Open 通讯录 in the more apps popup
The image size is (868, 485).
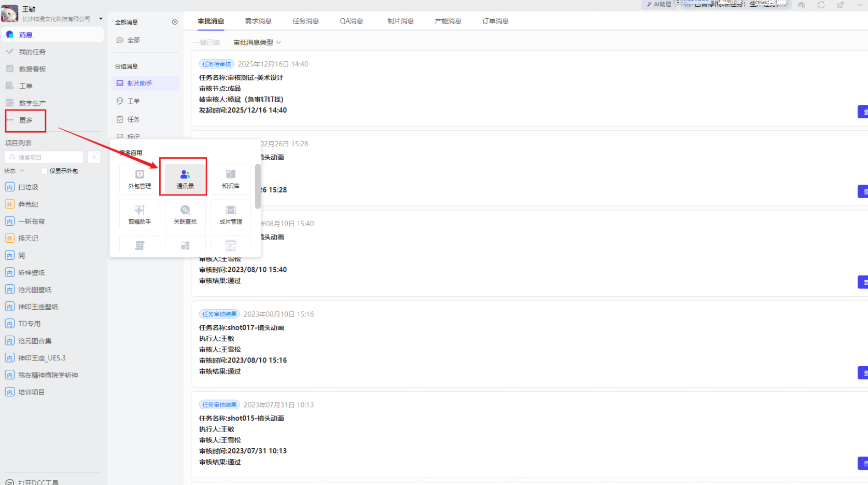(185, 178)
